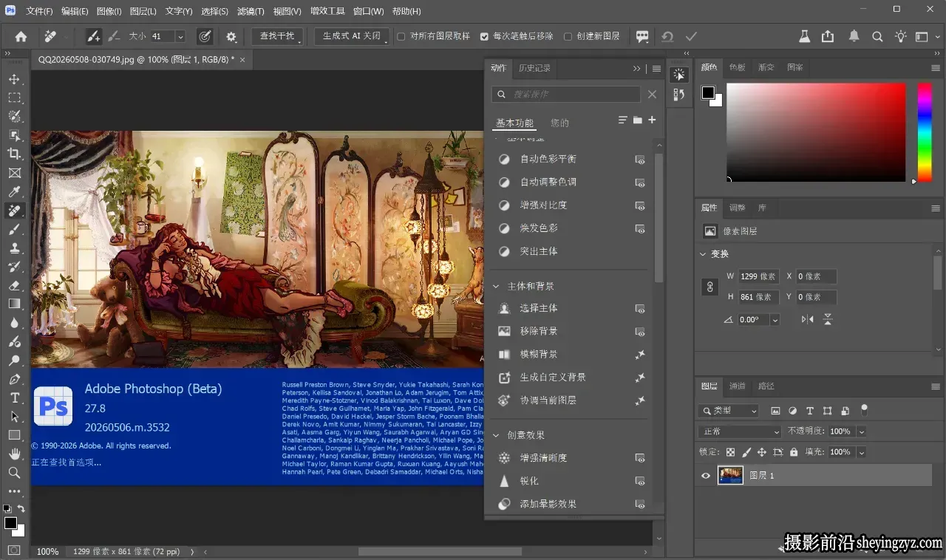Open the gear settings in options bar
The height and width of the screenshot is (560, 946).
[x=231, y=36]
